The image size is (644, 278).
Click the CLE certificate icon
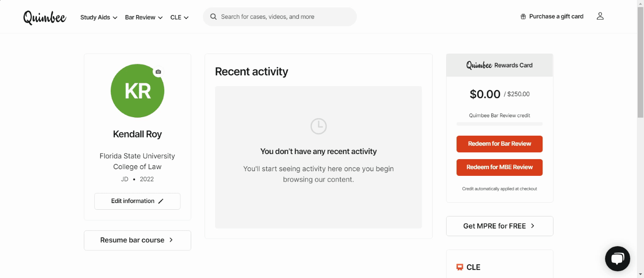[460, 267]
